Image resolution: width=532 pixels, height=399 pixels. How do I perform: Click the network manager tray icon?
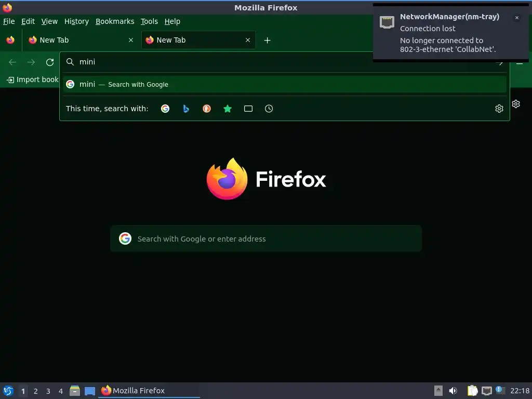(486, 391)
